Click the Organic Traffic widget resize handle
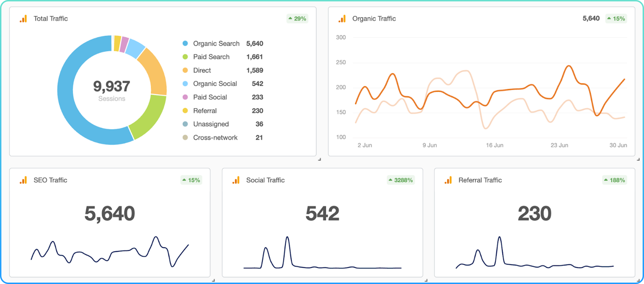This screenshot has width=644, height=284. 638,160
